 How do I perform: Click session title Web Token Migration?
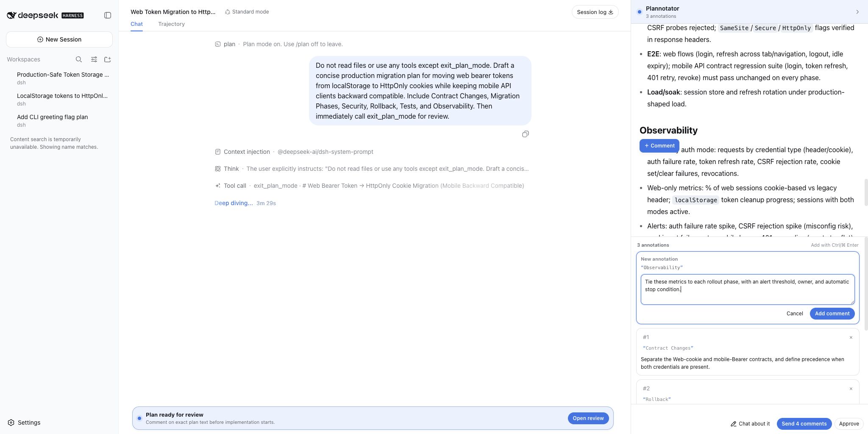(173, 12)
